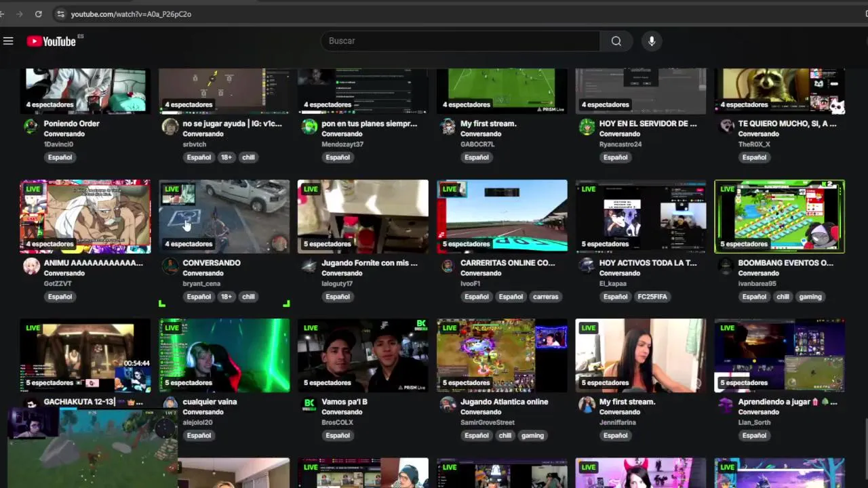This screenshot has height=488, width=868.
Task: Click the GotZZVT channel name
Action: pyautogui.click(x=57, y=283)
